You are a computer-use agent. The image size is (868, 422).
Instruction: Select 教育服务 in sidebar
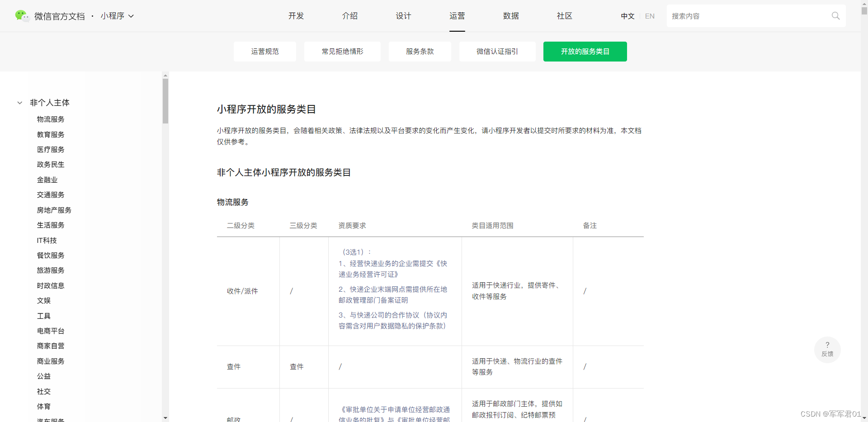click(x=51, y=135)
